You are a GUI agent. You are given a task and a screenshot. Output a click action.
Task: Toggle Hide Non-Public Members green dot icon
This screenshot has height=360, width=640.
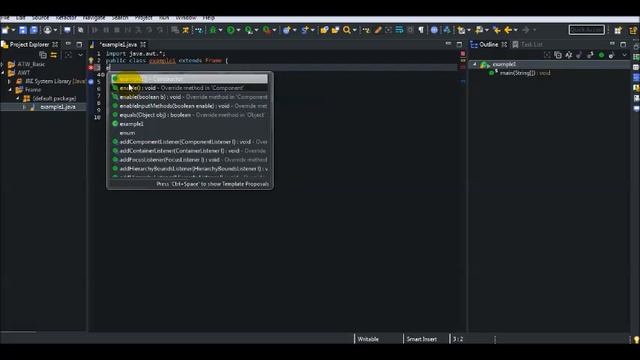[601, 55]
